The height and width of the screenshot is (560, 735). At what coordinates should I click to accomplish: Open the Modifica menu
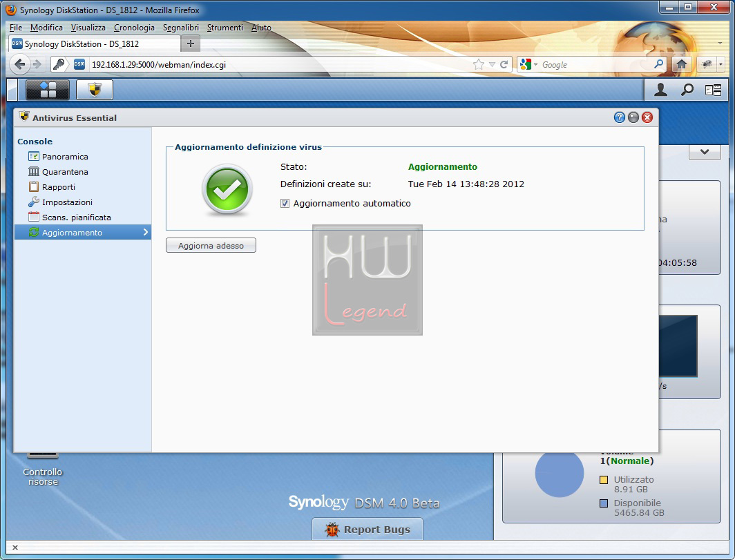(46, 28)
